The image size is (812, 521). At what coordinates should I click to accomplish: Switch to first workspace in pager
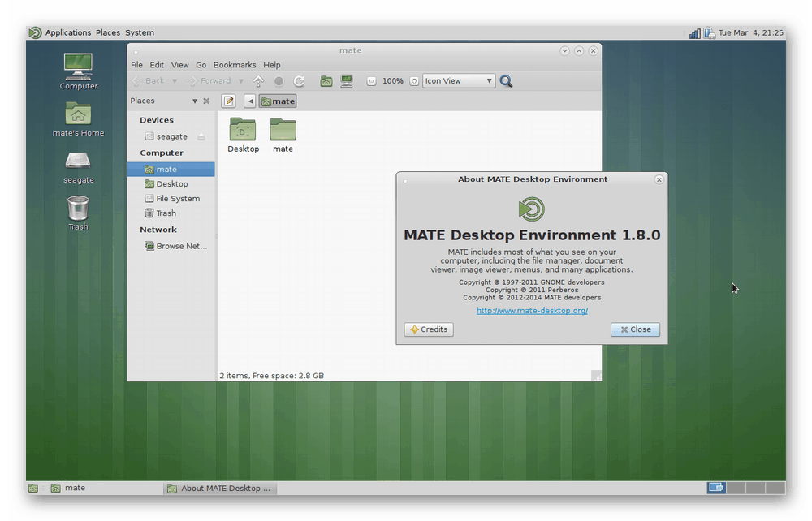(x=716, y=488)
